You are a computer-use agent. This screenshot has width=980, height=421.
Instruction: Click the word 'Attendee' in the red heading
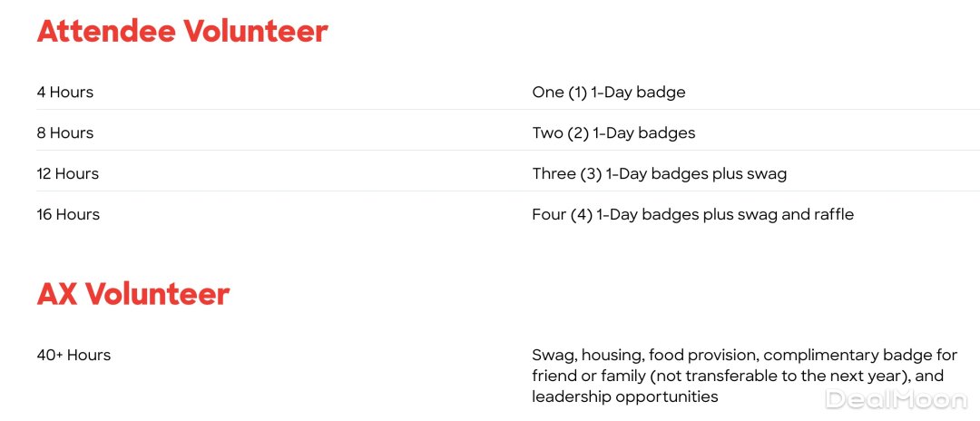pos(105,32)
